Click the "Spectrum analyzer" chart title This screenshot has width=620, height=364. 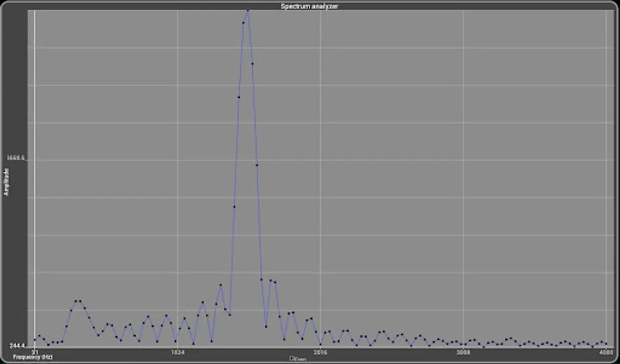309,6
